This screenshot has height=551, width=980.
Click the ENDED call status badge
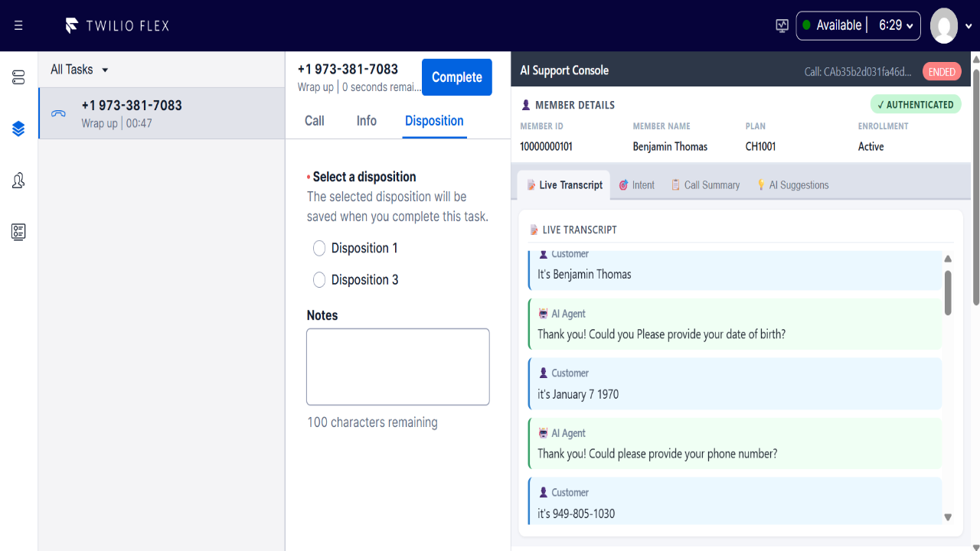942,72
